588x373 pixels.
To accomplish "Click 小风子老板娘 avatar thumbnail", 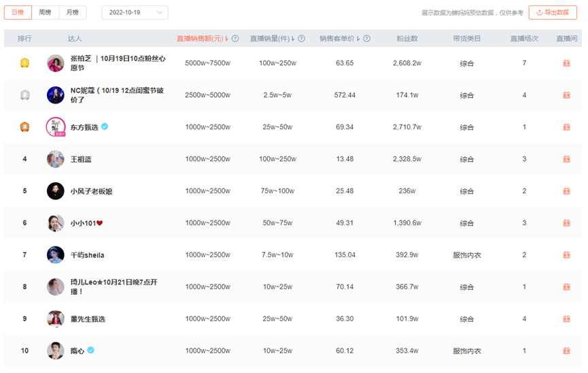I will [56, 191].
